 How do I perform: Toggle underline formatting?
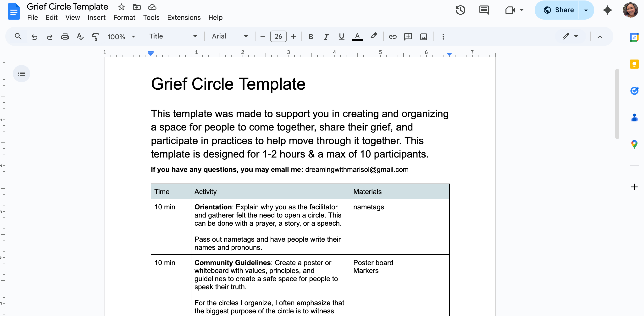point(342,37)
